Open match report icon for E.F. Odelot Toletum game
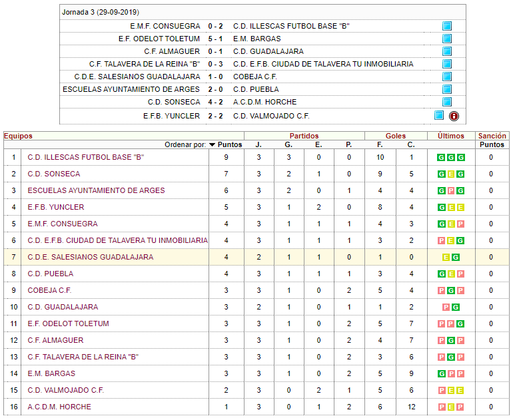 [447, 39]
